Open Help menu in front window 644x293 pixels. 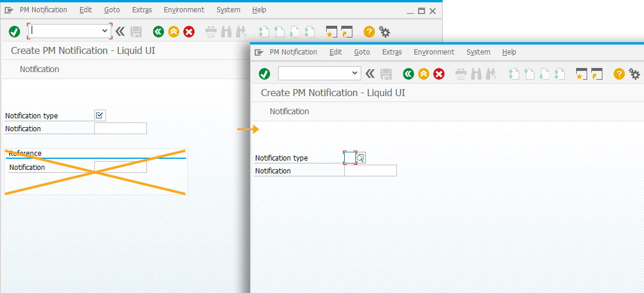point(509,52)
